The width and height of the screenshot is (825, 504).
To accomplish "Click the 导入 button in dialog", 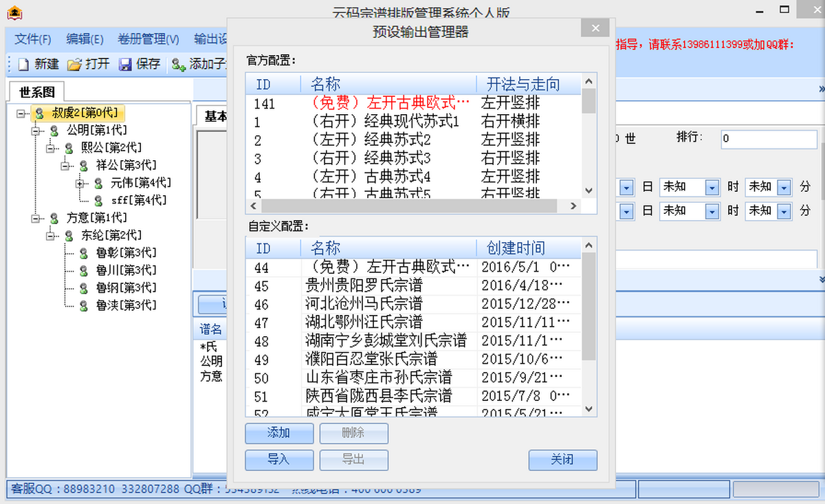I will point(279,460).
